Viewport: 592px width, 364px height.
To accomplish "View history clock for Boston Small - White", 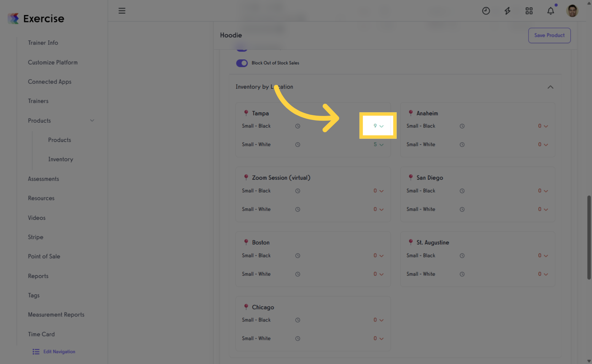I will [x=298, y=274].
